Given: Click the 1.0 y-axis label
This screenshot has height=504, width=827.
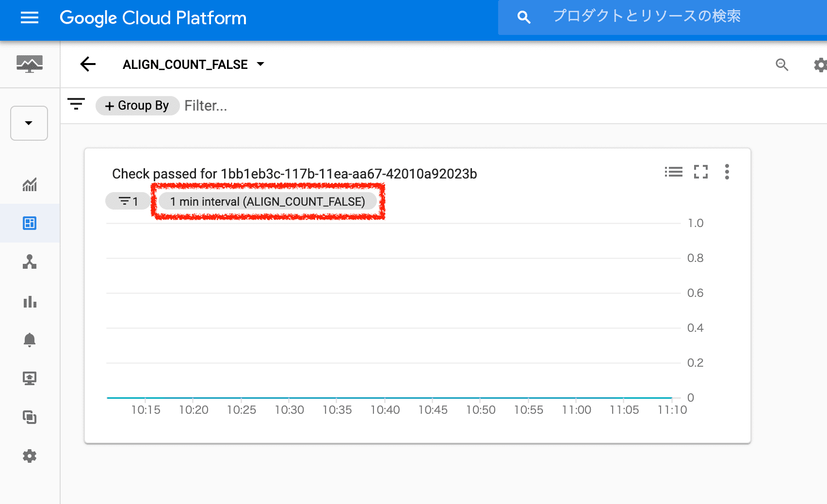Looking at the screenshot, I should [696, 223].
